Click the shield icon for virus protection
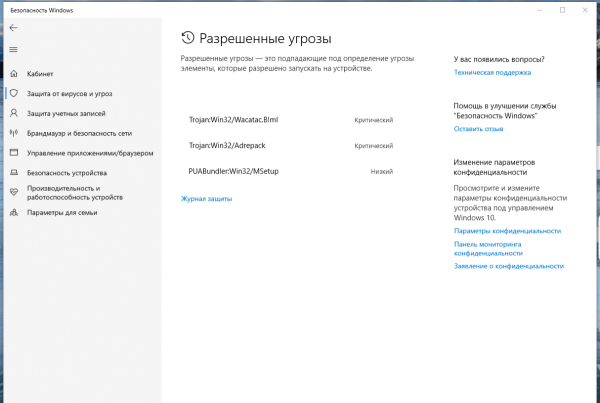Screen dimensions: 600x403 pyautogui.click(x=14, y=93)
